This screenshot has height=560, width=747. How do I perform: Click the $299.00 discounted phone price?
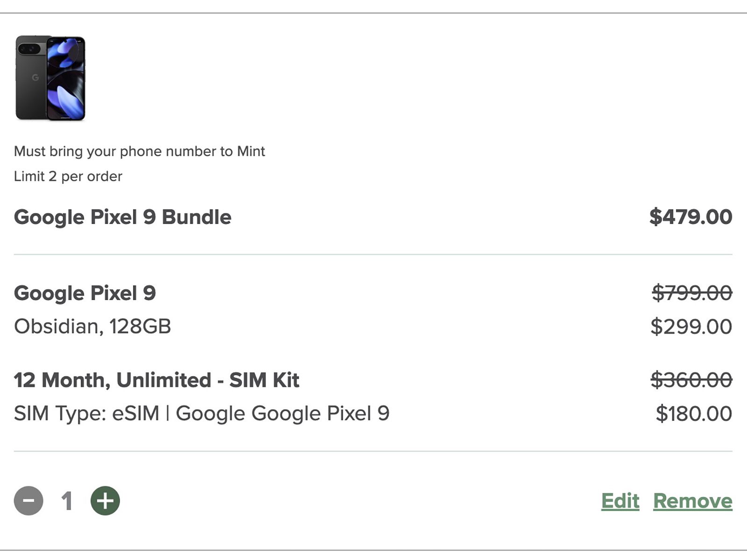[691, 327]
